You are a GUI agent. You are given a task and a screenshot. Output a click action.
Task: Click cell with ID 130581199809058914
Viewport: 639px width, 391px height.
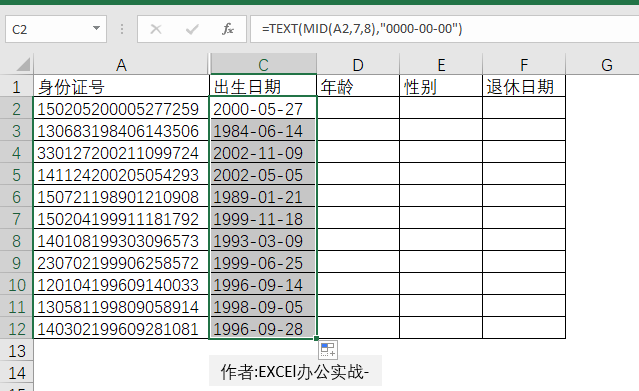click(x=121, y=307)
